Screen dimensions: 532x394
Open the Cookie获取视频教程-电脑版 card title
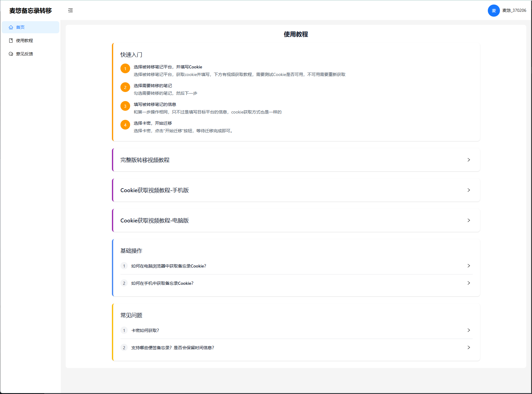[155, 221]
